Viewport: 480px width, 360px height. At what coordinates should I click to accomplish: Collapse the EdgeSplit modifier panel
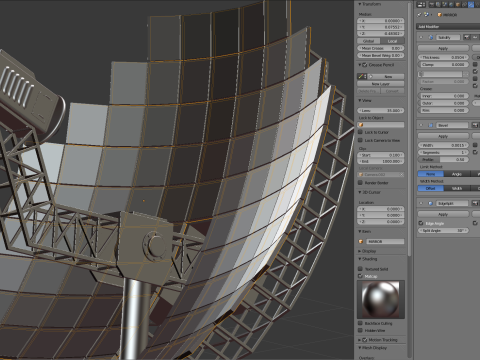tap(421, 203)
